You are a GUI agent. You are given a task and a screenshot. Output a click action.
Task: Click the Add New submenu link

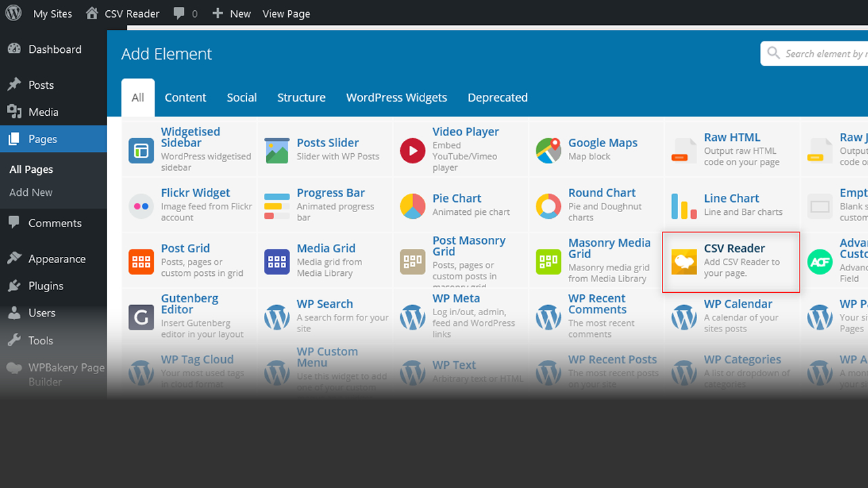pyautogui.click(x=31, y=192)
